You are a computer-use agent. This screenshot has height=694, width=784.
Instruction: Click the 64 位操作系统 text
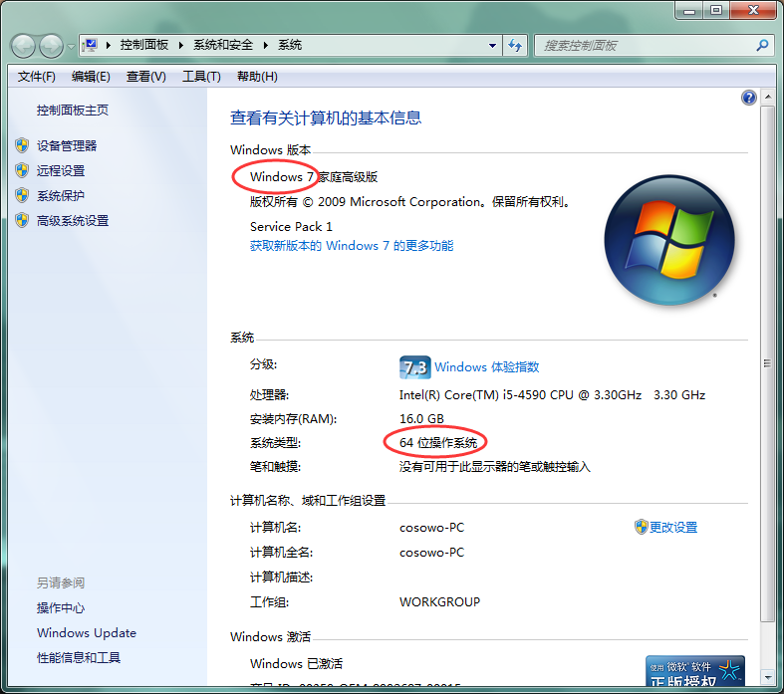(438, 443)
